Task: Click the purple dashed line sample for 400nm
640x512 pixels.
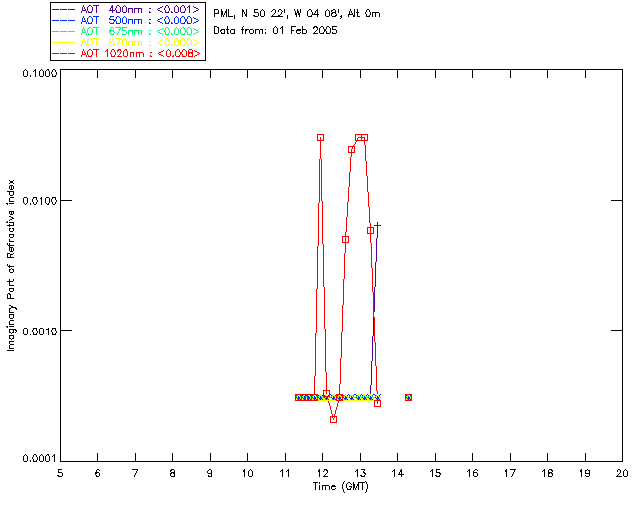Action: tap(64, 9)
